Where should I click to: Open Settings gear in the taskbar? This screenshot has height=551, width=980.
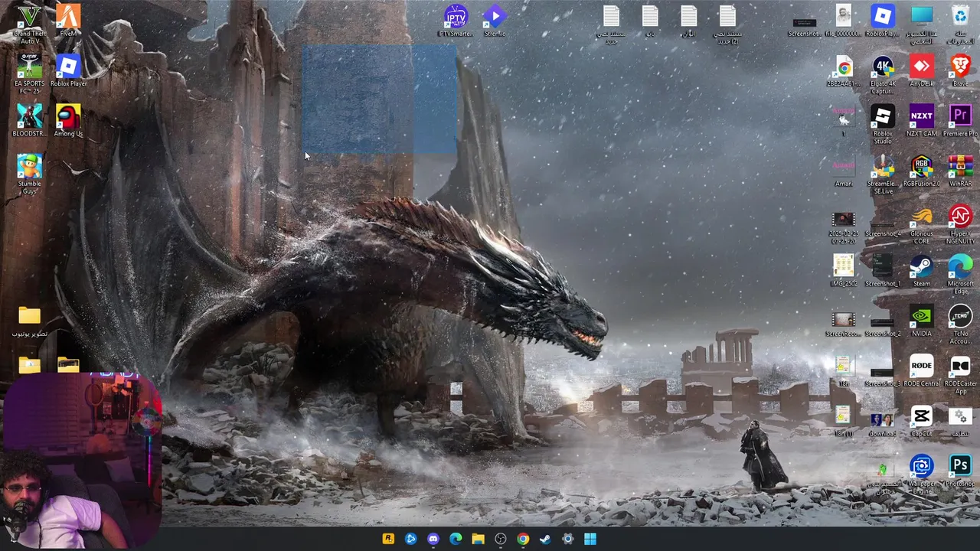pos(567,539)
